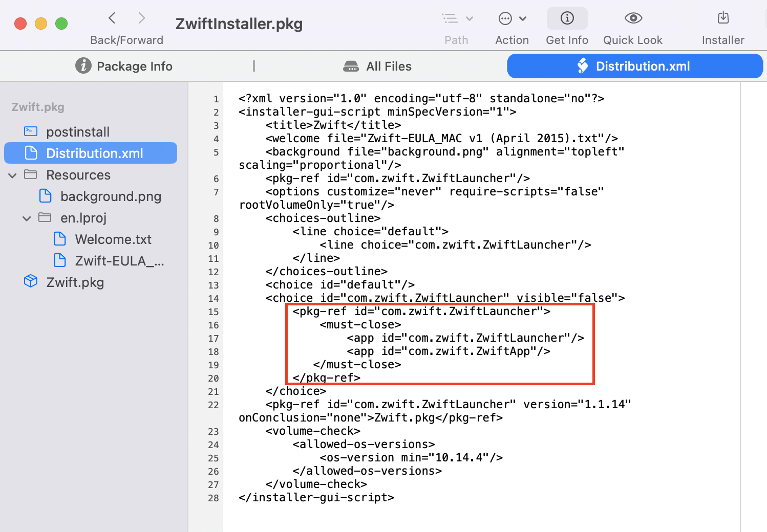Select the Distribution.xml tab
The height and width of the screenshot is (532, 767).
(634, 66)
